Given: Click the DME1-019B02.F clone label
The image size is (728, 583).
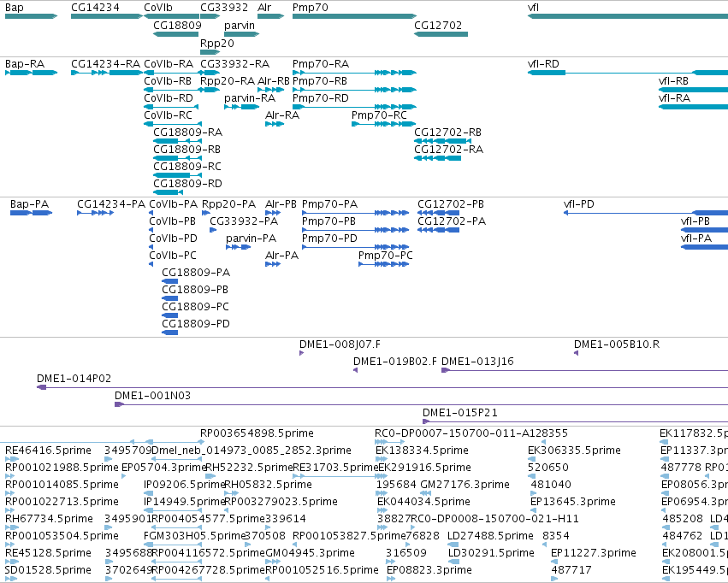Looking at the screenshot, I should (x=395, y=362).
